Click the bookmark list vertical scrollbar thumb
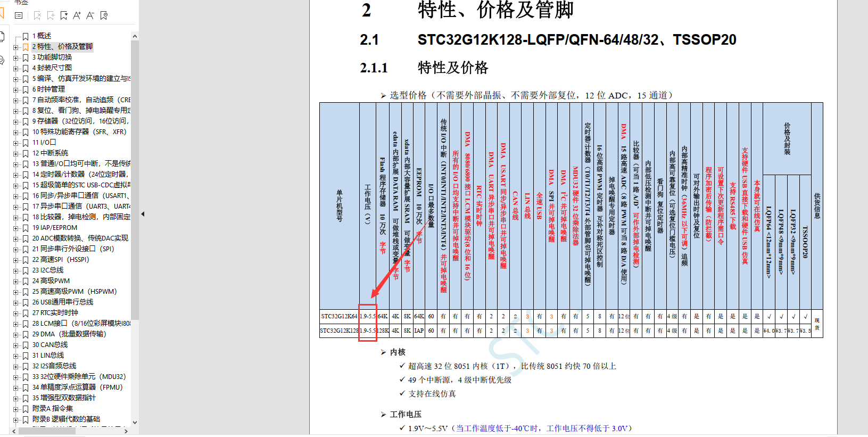The height and width of the screenshot is (437, 868). 135,180
